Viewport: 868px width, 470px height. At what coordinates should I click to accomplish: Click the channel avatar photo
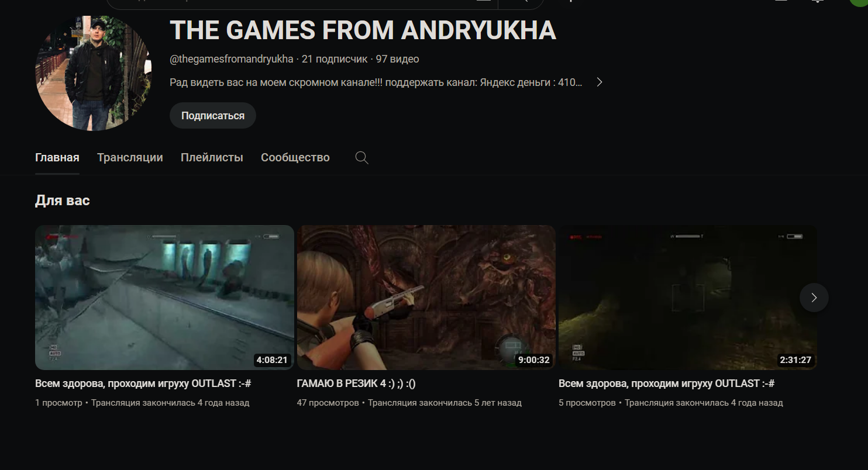click(94, 73)
